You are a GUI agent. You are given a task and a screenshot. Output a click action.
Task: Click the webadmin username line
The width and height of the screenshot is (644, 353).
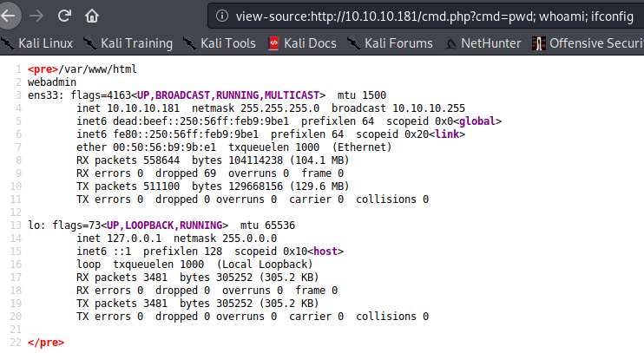click(x=52, y=82)
